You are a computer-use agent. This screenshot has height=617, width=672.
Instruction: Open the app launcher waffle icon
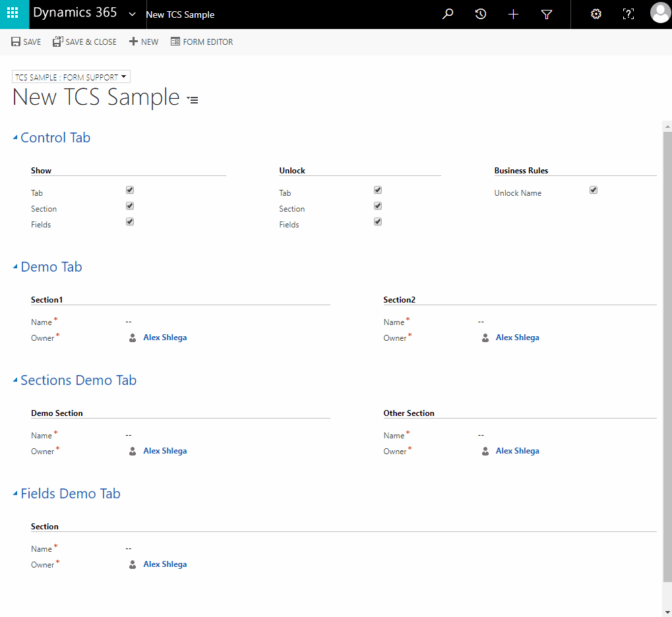pyautogui.click(x=13, y=13)
